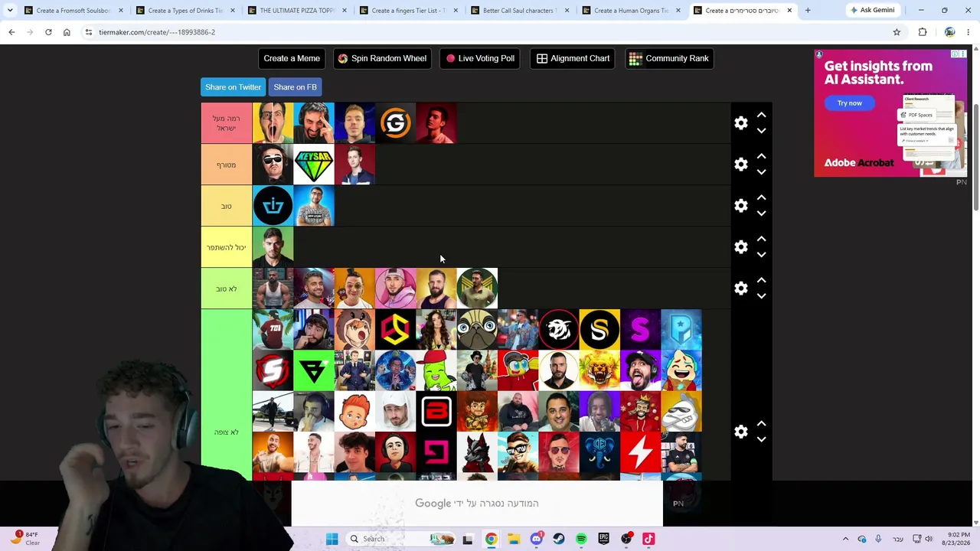Select the red lightning bolt thumbnail
This screenshot has height=551, width=980.
coord(640,453)
